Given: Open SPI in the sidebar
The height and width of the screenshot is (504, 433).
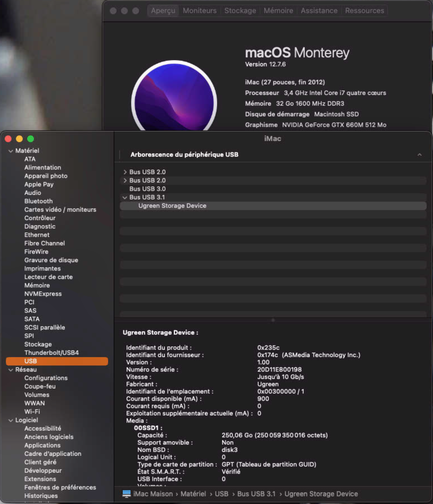Looking at the screenshot, I should [x=29, y=336].
